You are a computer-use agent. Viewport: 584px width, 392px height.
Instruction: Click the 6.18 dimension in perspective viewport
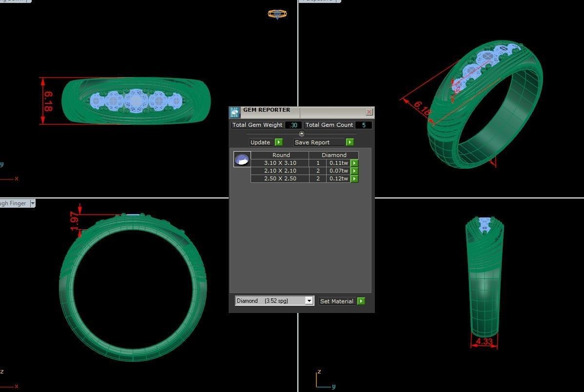423,108
